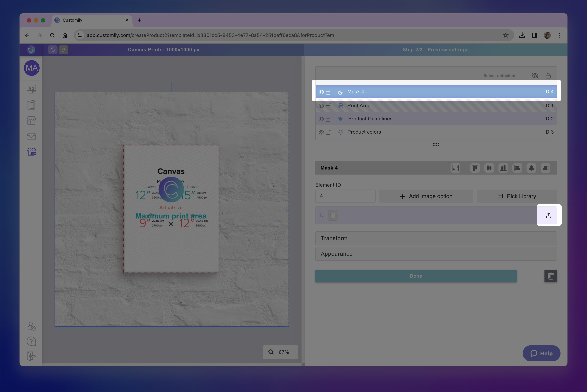Click the upload image icon
Viewport: 587px width, 392px height.
(548, 215)
